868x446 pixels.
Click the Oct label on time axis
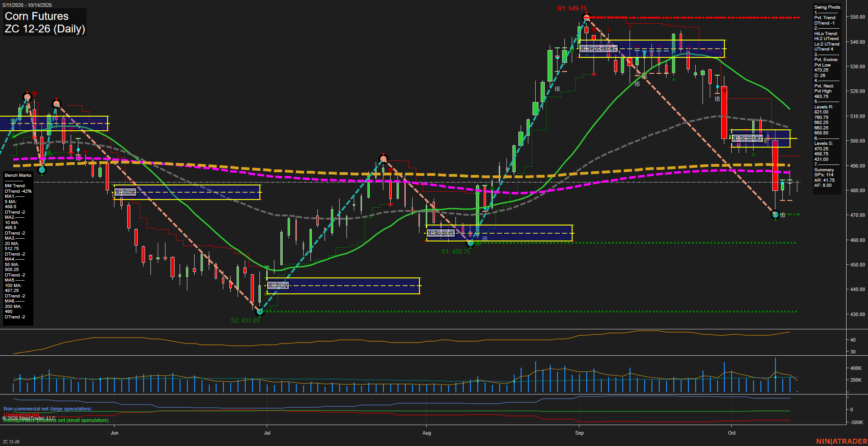click(732, 433)
